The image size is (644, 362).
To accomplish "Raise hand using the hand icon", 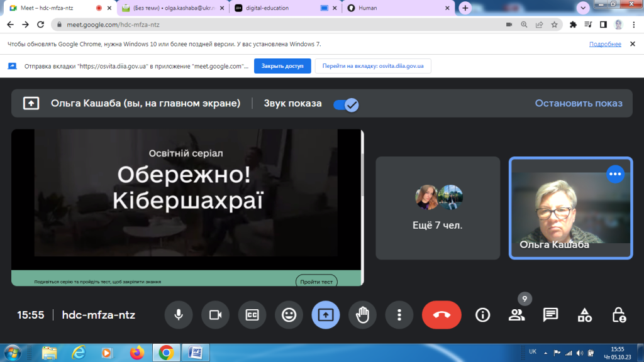I will click(x=362, y=315).
